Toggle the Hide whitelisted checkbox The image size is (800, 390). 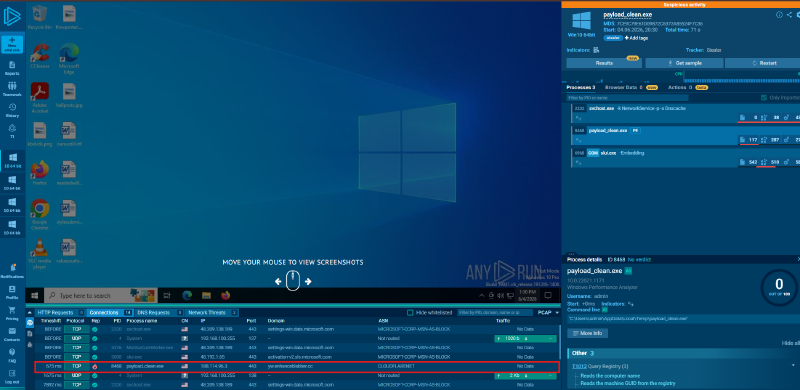410,312
